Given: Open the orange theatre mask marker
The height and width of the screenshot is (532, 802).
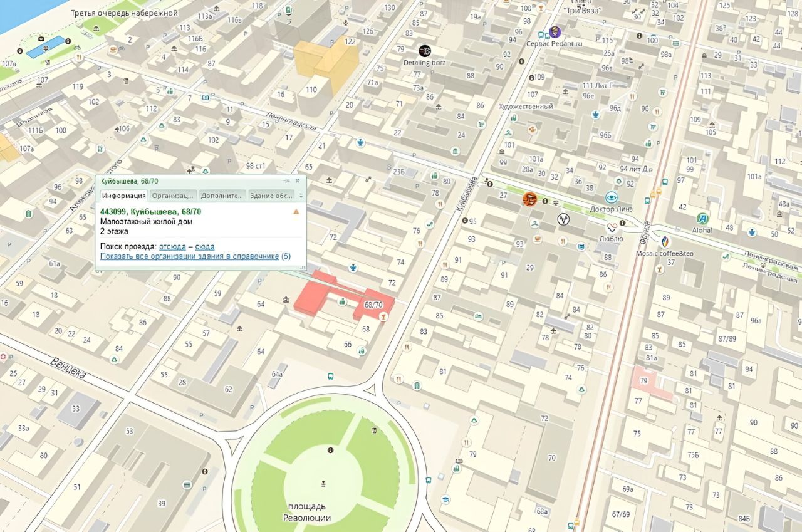Looking at the screenshot, I should pyautogui.click(x=530, y=199).
